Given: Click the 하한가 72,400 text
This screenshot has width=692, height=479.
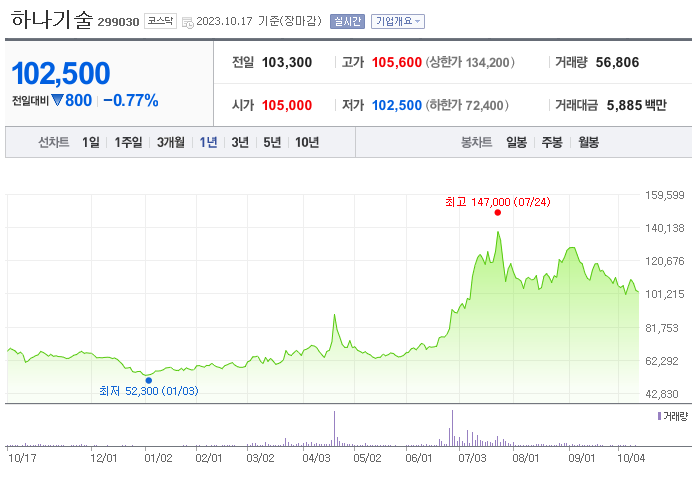Looking at the screenshot, I should pyautogui.click(x=467, y=105).
